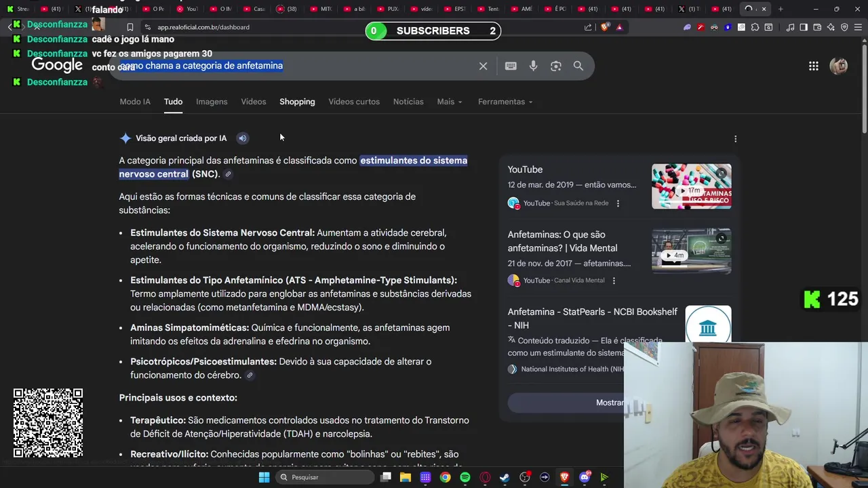Open Google Lens image search
Viewport: 868px width, 488px height.
(556, 66)
